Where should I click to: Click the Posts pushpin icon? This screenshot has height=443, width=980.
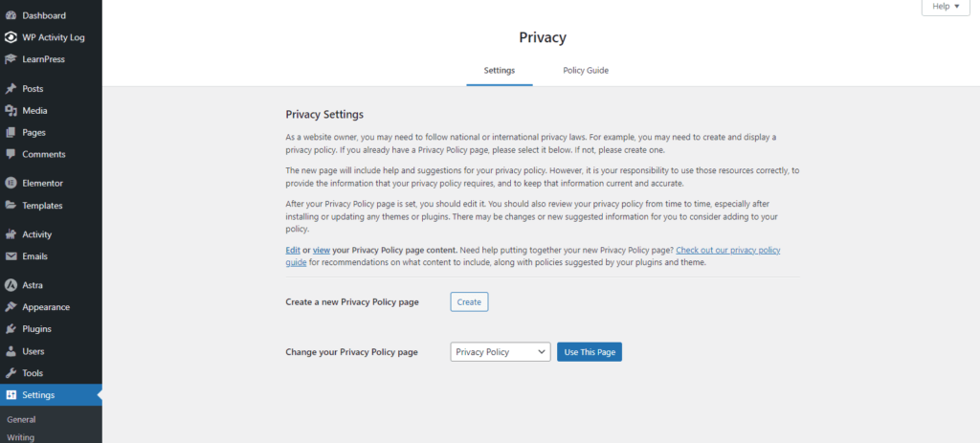click(x=11, y=89)
